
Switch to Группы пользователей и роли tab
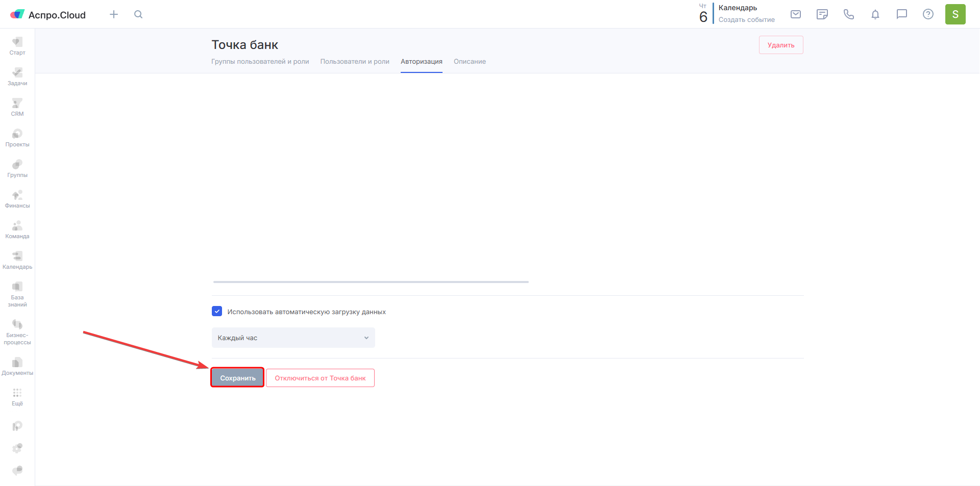point(260,62)
